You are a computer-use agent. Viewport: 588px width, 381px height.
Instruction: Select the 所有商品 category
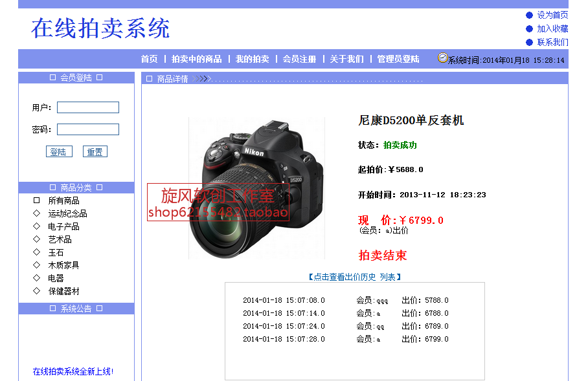pos(63,201)
